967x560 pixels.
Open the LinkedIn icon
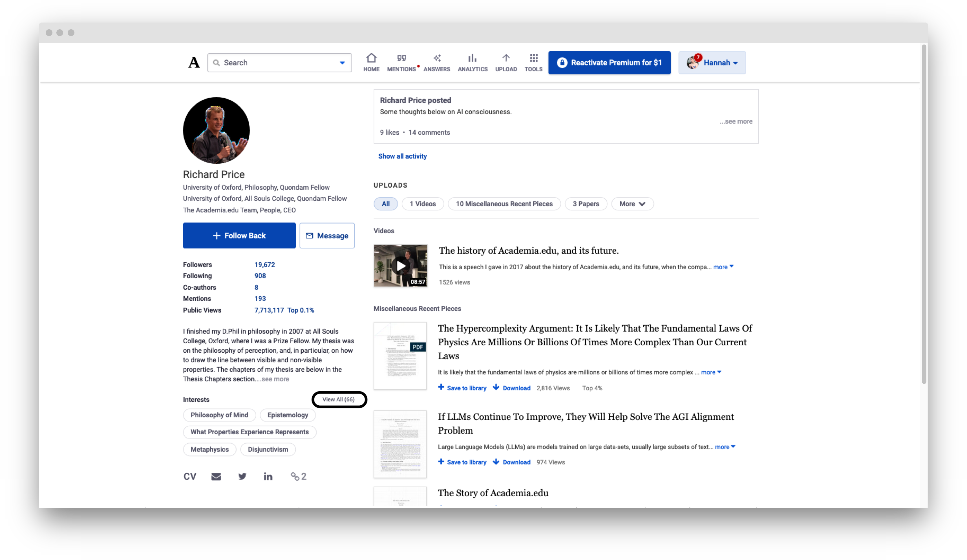tap(268, 476)
